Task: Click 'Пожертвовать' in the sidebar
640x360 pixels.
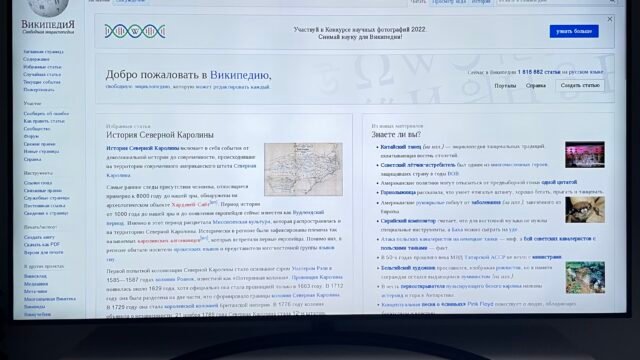Action: (39, 90)
